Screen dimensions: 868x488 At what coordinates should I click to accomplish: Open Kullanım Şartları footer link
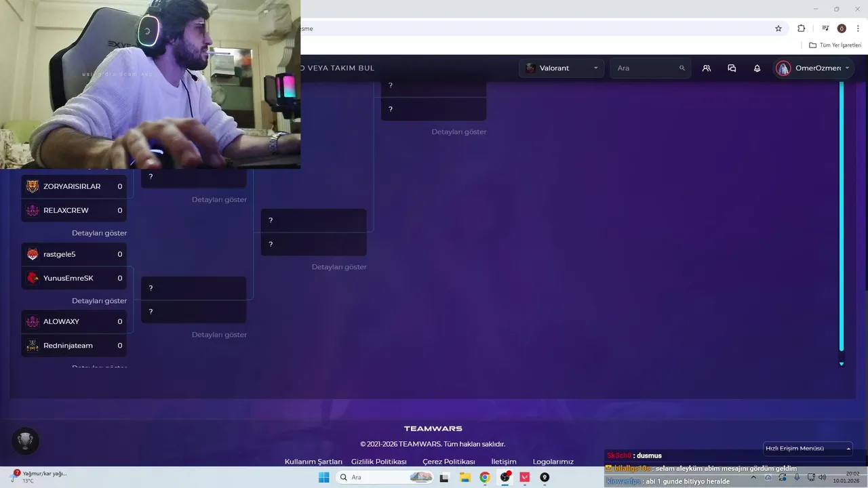pos(313,462)
